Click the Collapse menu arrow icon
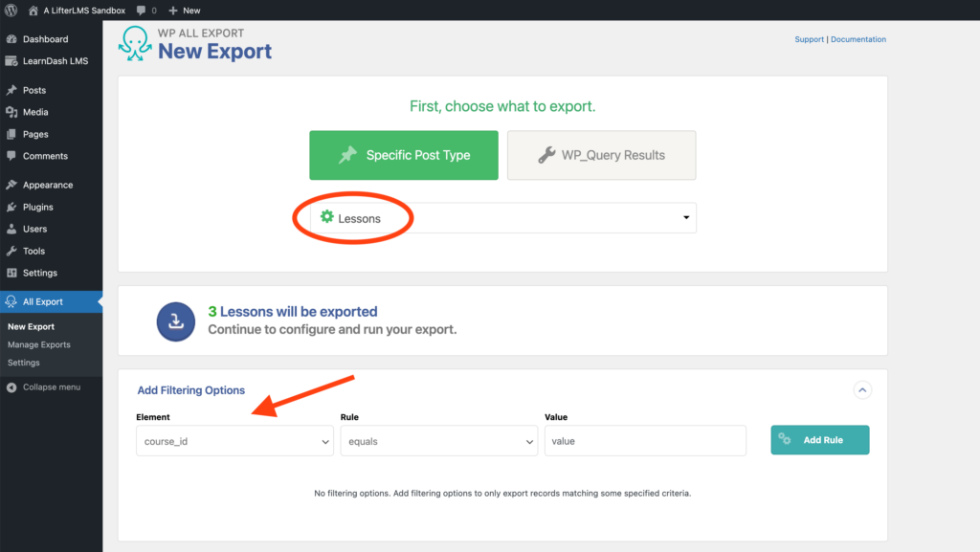This screenshot has height=552, width=980. point(11,387)
